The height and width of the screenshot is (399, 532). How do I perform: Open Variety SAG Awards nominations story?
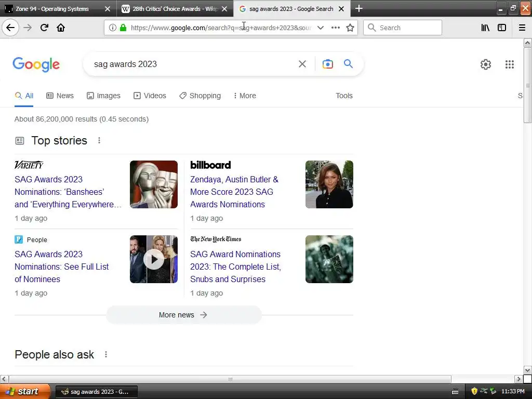[x=68, y=192]
